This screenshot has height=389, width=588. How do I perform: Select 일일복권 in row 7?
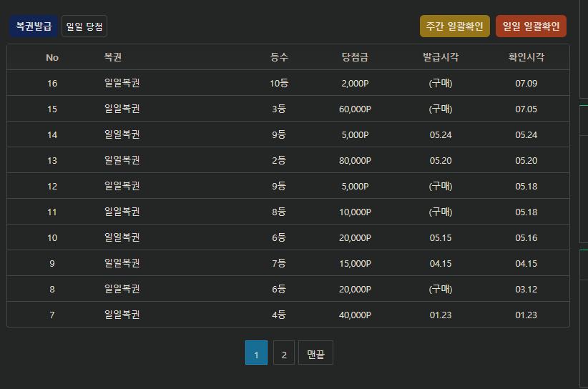122,315
